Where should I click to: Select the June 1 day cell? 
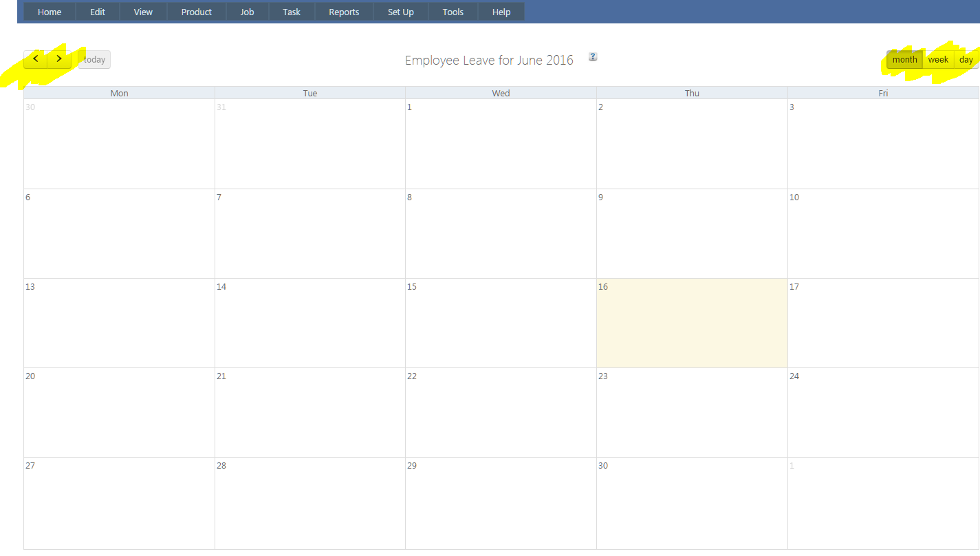point(501,145)
